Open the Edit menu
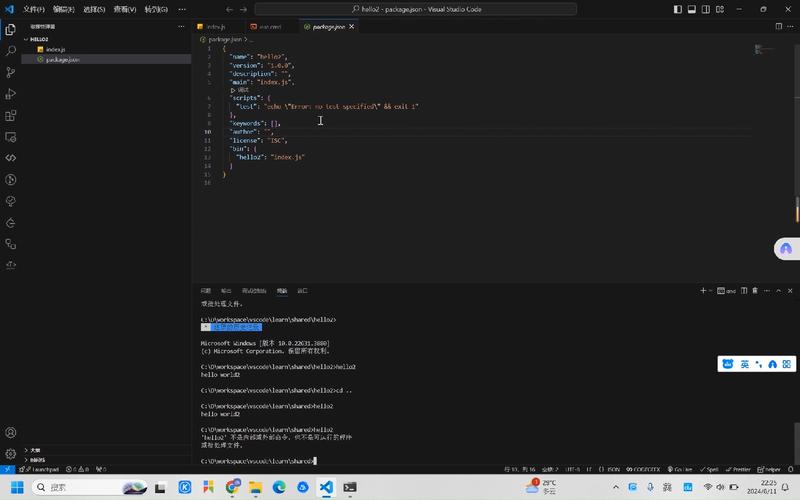Image resolution: width=800 pixels, height=500 pixels. pyautogui.click(x=64, y=9)
